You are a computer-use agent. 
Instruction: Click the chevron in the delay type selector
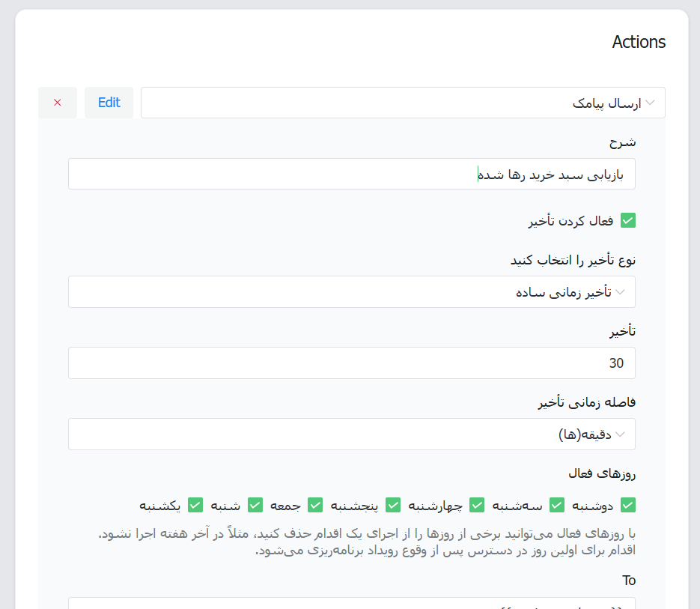click(x=621, y=292)
